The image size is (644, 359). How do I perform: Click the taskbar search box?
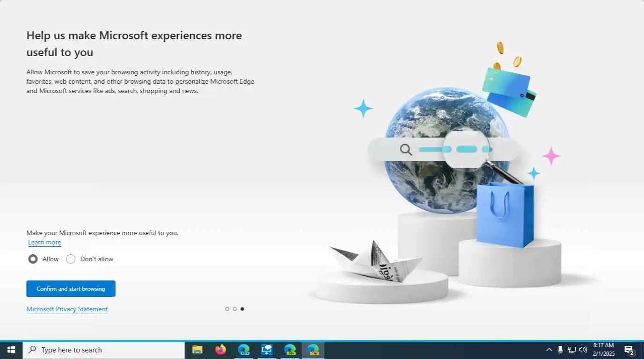click(x=103, y=350)
